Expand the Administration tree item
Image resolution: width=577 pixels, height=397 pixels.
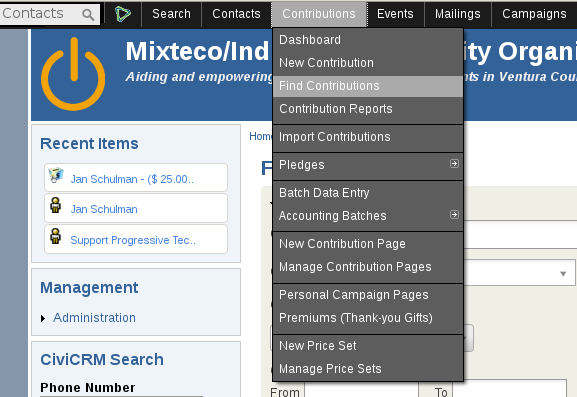coord(43,318)
